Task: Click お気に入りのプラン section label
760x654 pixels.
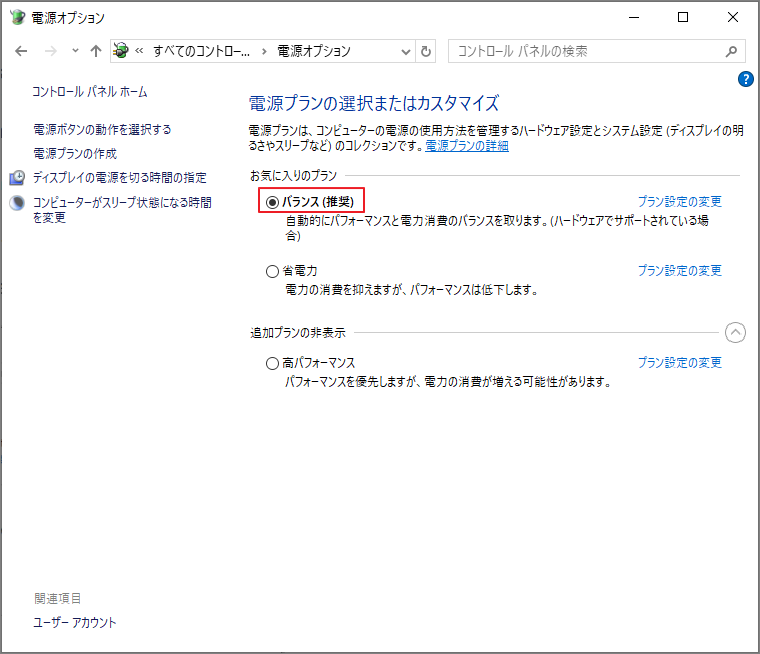Action: [293, 175]
